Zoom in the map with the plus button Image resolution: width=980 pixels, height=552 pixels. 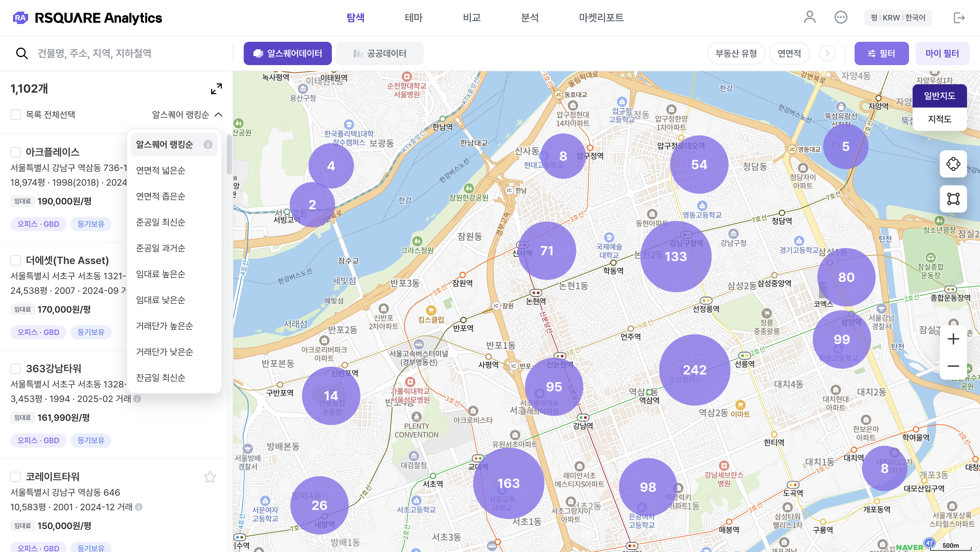953,339
